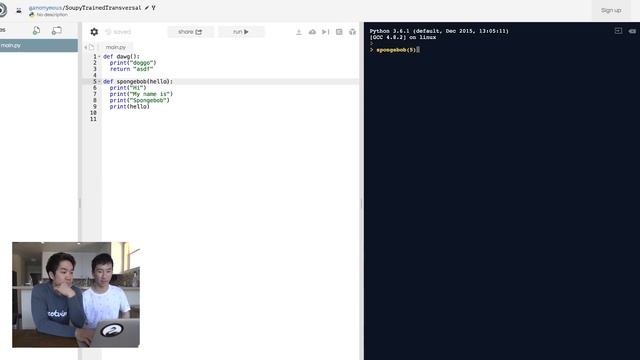This screenshot has width=640, height=360.
Task: Place cursor on print("doggo") line
Action: click(133, 63)
